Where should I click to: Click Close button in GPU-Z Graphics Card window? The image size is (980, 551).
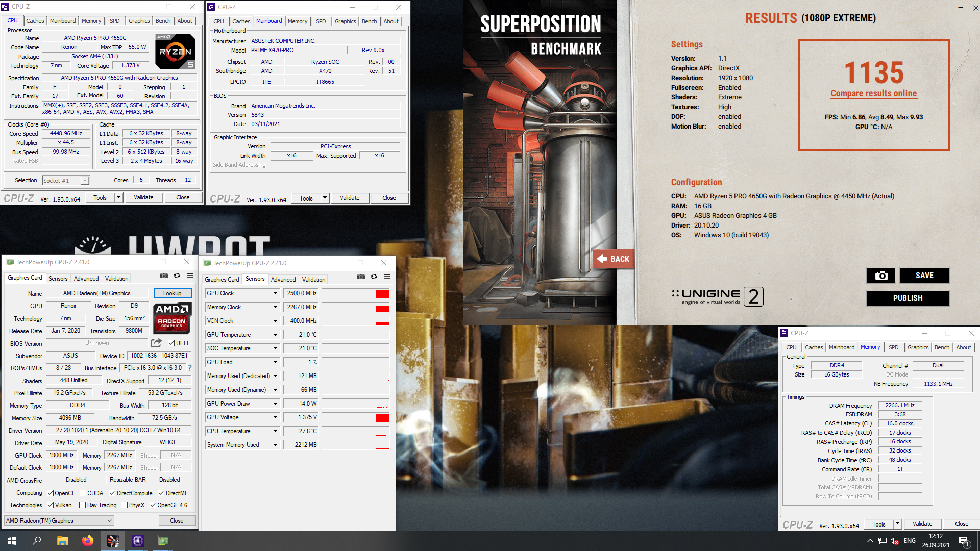click(177, 521)
